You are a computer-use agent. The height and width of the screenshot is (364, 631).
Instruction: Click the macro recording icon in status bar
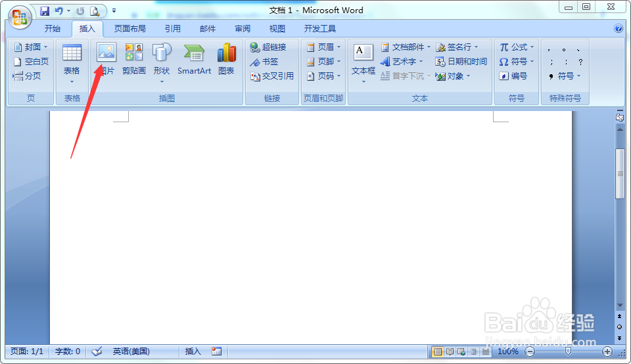(x=216, y=352)
